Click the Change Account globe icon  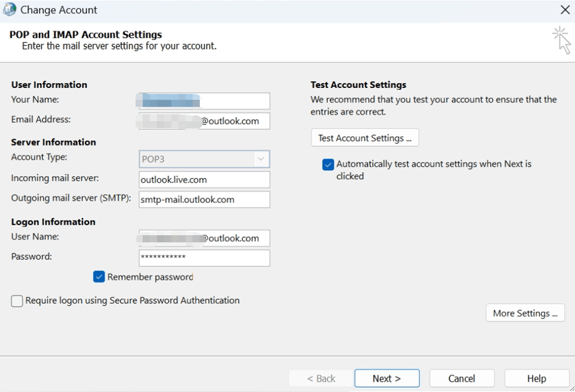pos(9,10)
